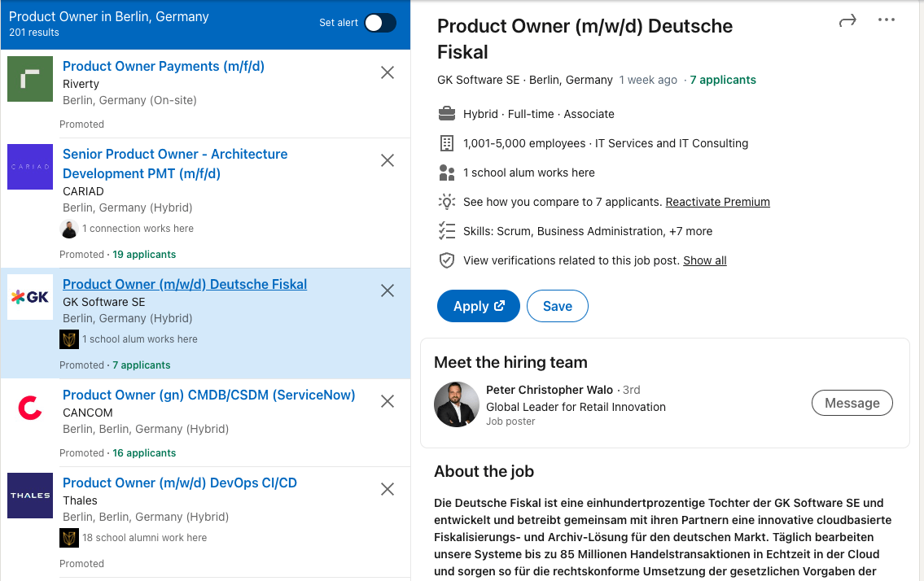The width and height of the screenshot is (924, 581).
Task: Click 'Skills: Scrum, Business Administration, +7 more'
Action: (x=588, y=231)
